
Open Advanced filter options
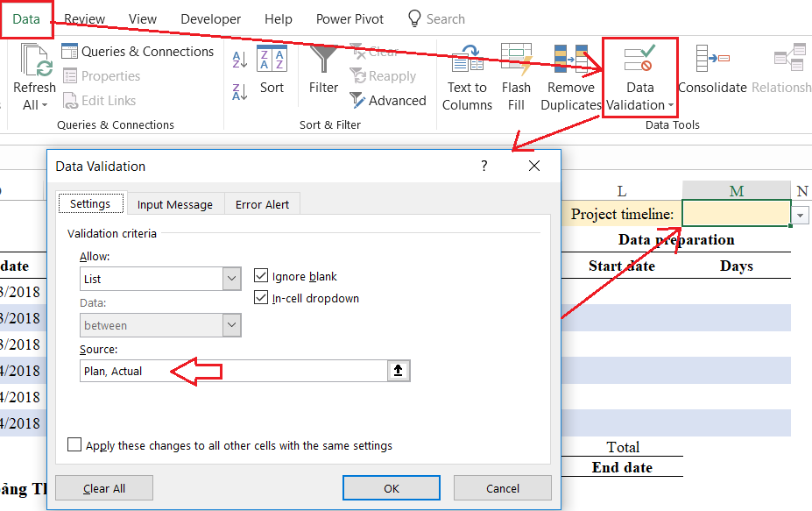388,100
